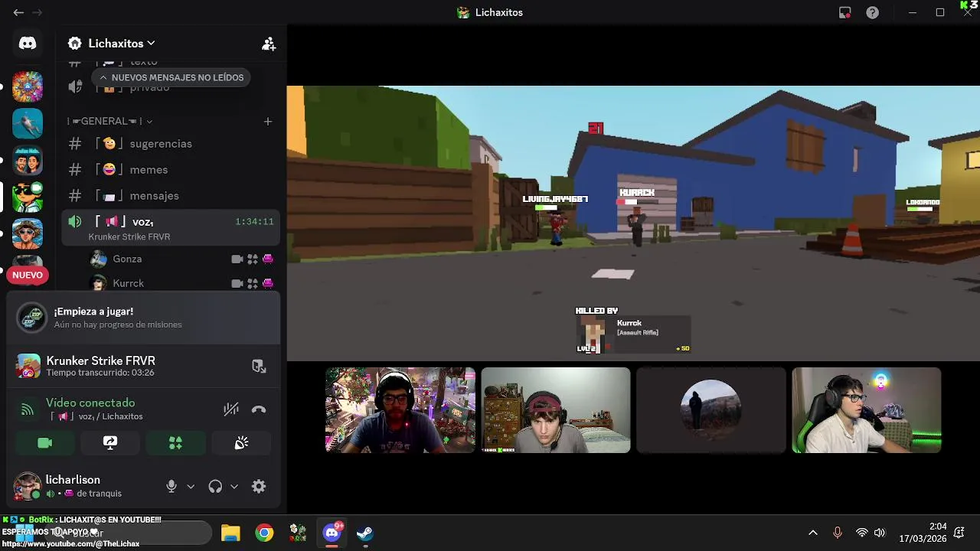
Task: Open the activities launcher button
Action: (175, 443)
